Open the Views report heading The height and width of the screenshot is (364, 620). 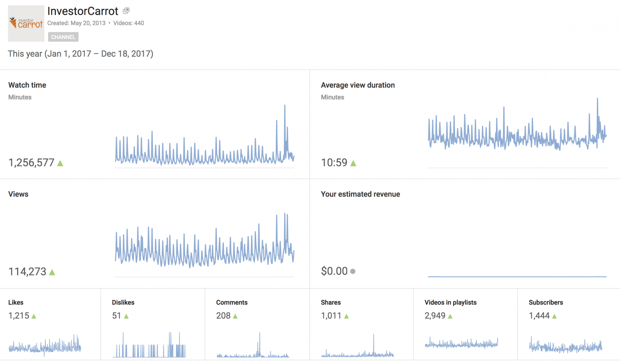point(18,194)
